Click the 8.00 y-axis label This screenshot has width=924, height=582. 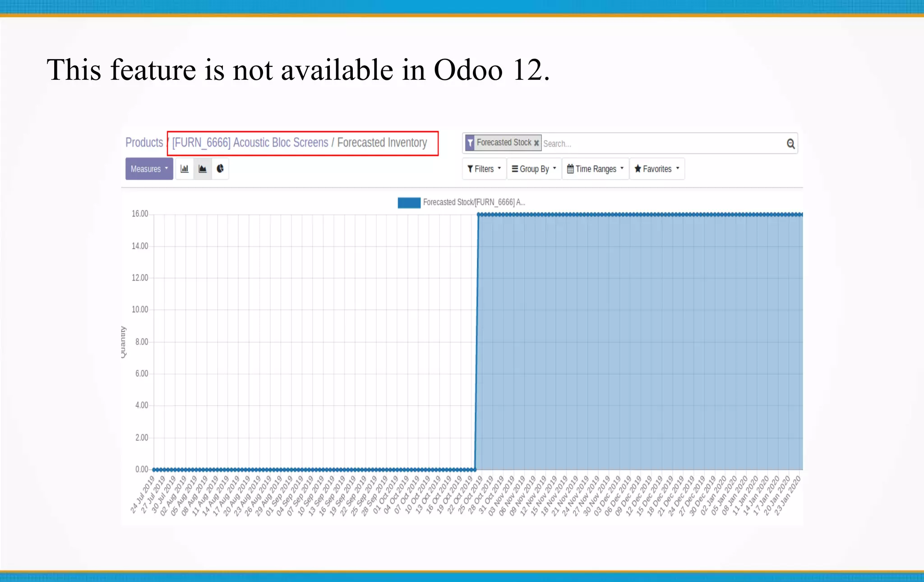pyautogui.click(x=142, y=342)
